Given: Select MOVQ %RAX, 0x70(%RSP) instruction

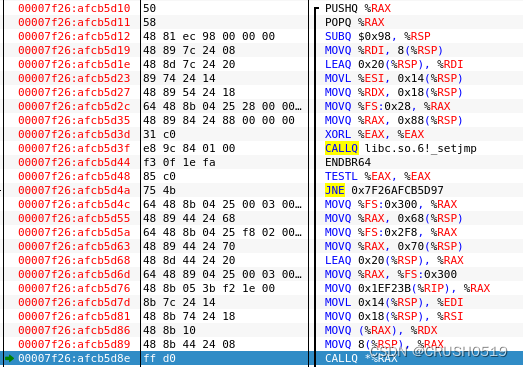Looking at the screenshot, I should tap(394, 246).
